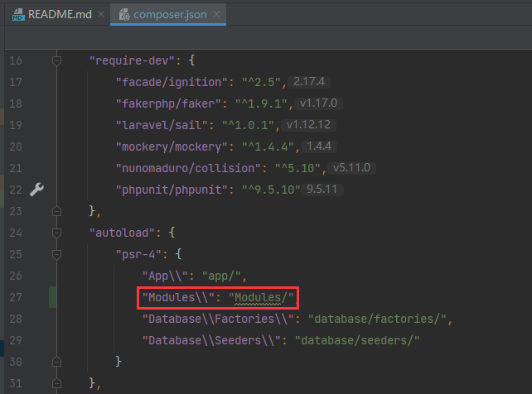Click line number 27 in the gutter

point(17,297)
